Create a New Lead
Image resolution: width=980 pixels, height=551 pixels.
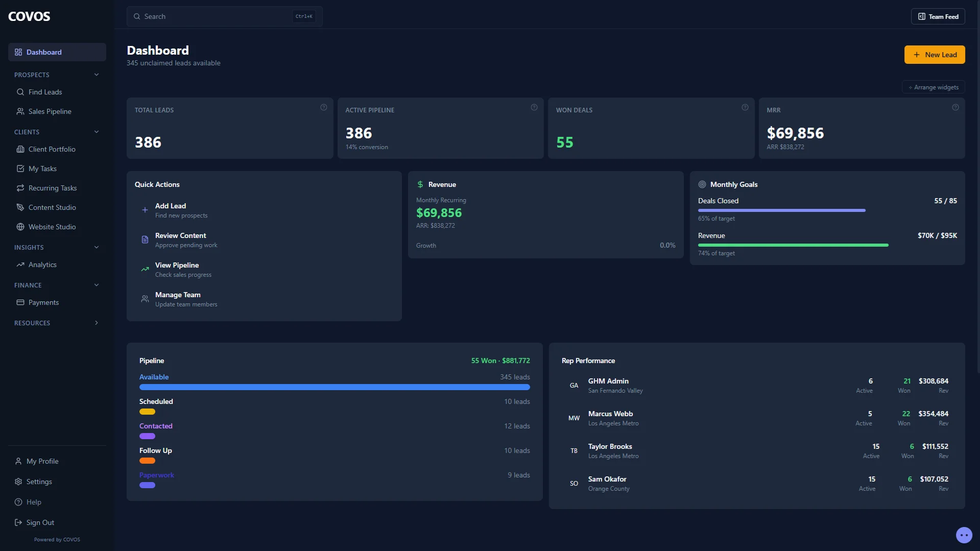(935, 55)
